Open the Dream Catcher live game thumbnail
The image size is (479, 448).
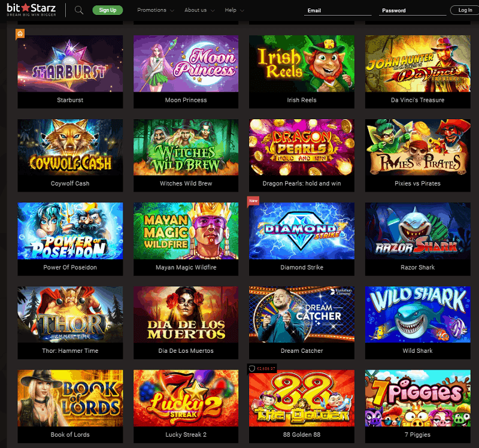302,314
